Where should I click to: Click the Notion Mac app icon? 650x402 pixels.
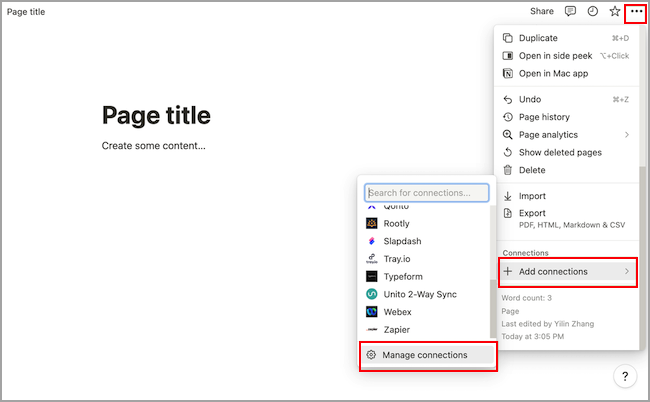click(x=507, y=73)
